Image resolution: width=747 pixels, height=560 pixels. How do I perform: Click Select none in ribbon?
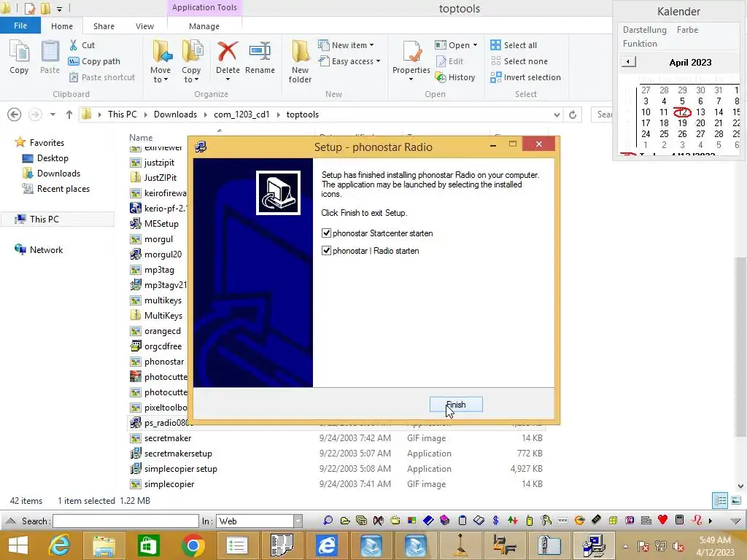point(519,61)
